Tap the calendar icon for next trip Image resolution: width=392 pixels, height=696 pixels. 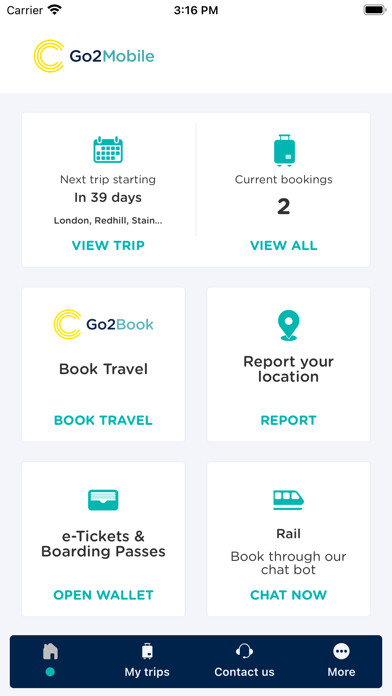pos(108,150)
